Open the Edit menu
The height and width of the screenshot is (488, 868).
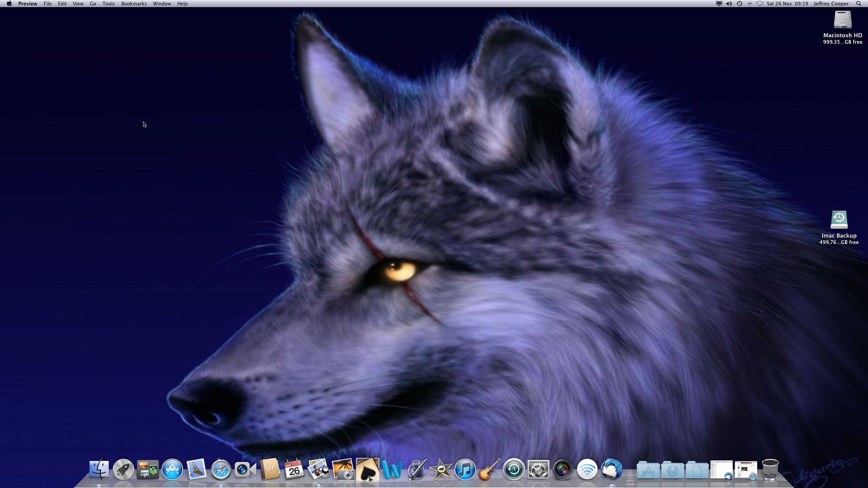(62, 4)
